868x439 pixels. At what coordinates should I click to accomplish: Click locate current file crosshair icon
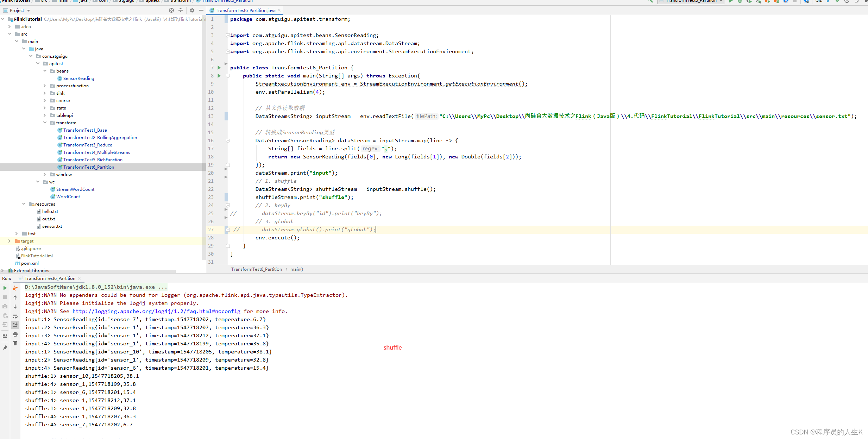pyautogui.click(x=171, y=10)
